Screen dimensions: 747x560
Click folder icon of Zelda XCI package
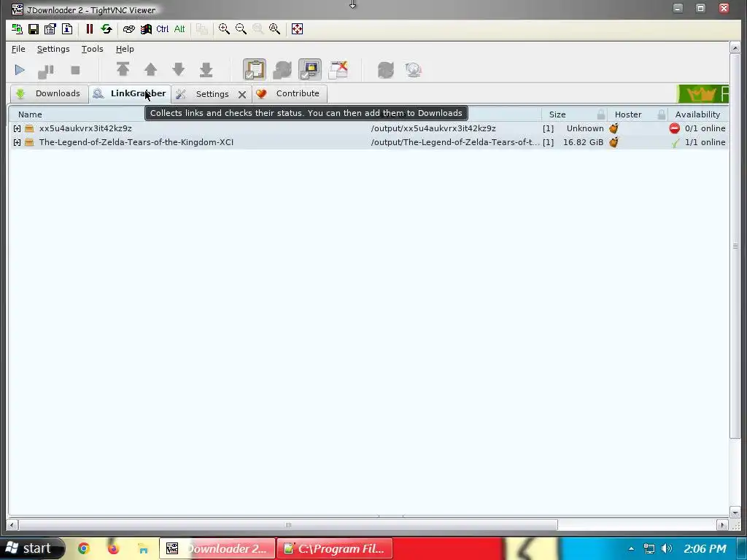click(29, 142)
